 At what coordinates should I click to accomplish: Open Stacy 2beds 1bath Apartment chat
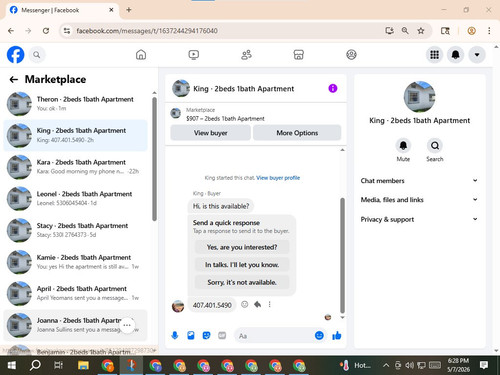tap(75, 230)
